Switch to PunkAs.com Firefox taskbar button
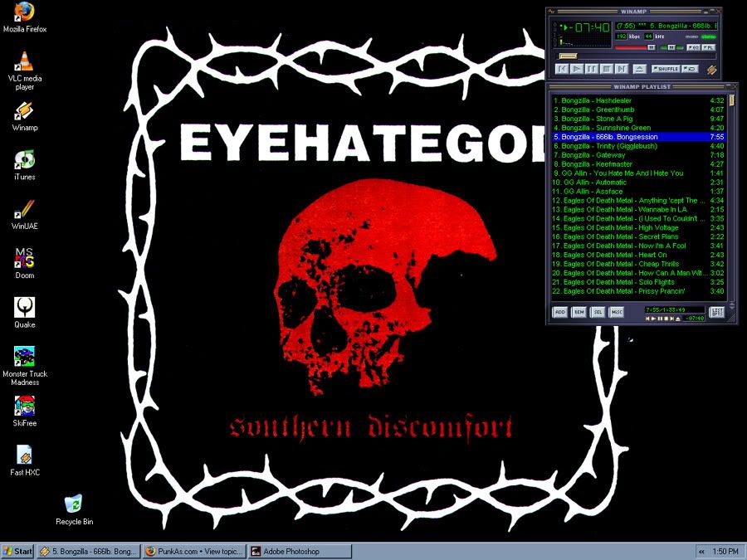 point(194,552)
